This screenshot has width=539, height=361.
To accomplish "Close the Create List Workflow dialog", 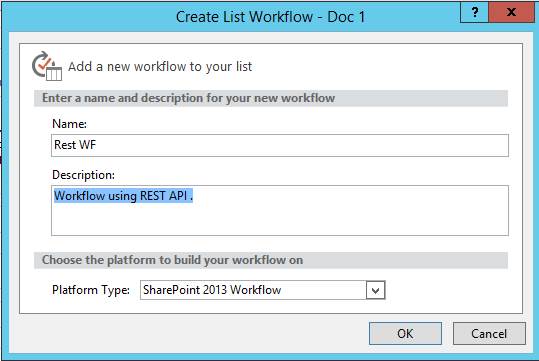I will click(x=512, y=12).
